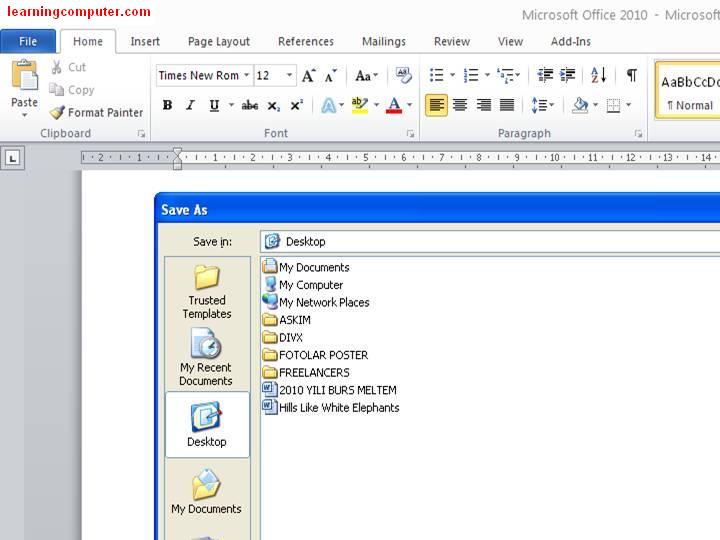The height and width of the screenshot is (540, 720).
Task: Click the Paste clipboard icon
Action: tap(24, 75)
